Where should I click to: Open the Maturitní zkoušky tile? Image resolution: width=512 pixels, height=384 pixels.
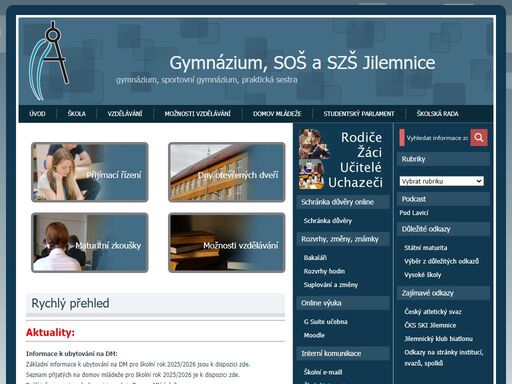tap(90, 243)
